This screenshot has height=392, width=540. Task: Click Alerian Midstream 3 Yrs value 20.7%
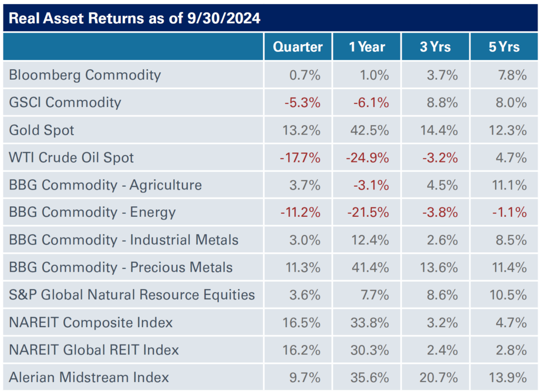tap(438, 378)
